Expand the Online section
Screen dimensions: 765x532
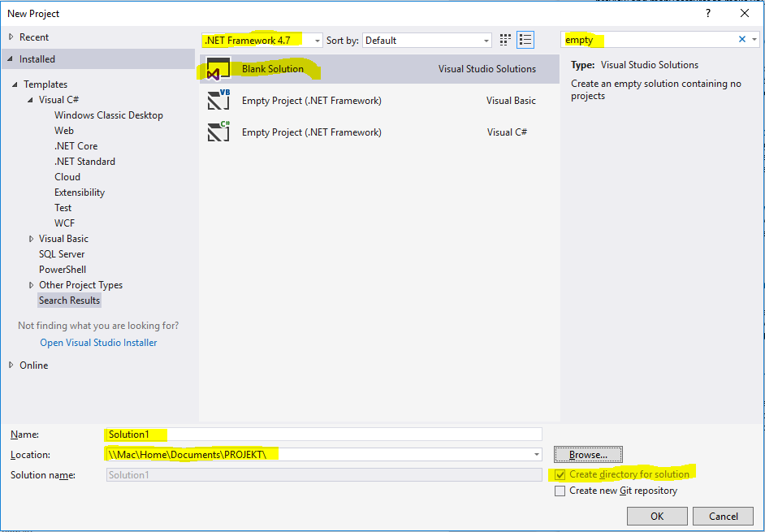click(x=11, y=365)
